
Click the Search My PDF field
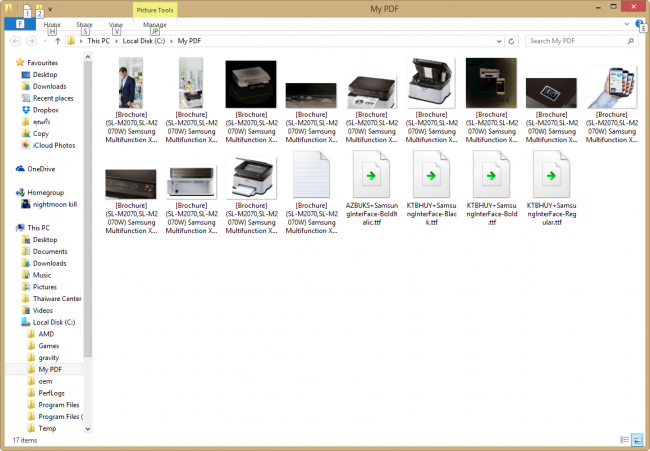click(582, 41)
